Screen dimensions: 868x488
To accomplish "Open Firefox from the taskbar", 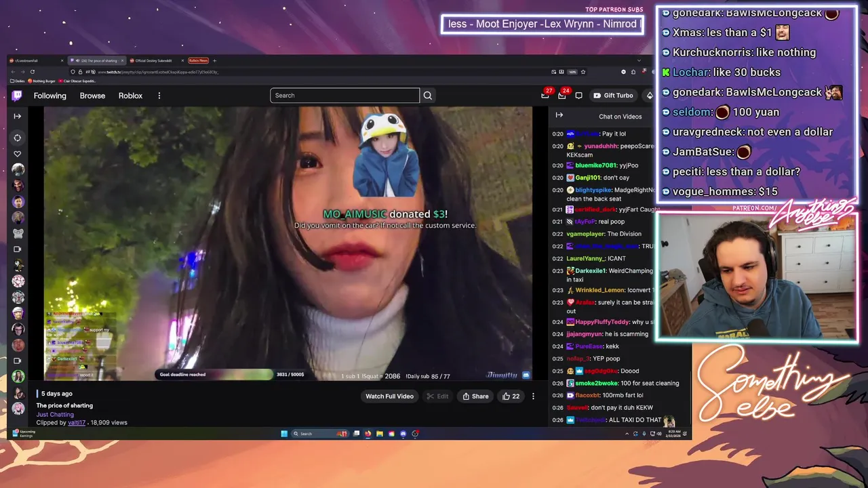I will 368,434.
